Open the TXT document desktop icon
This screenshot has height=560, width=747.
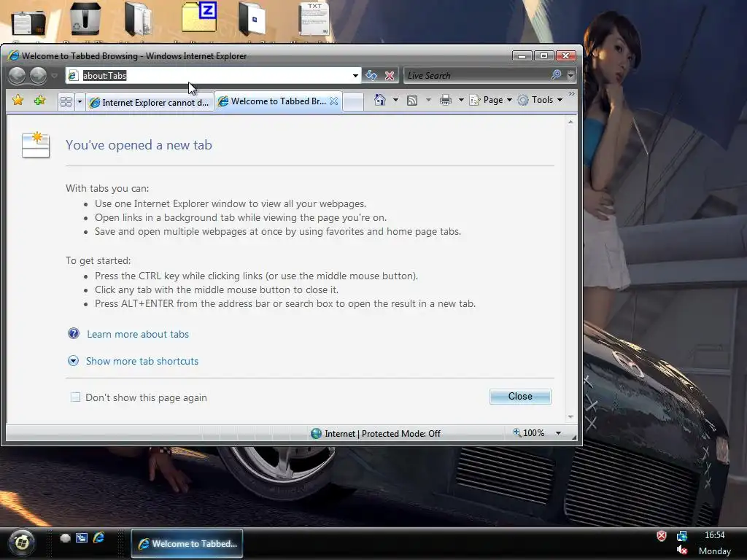(314, 19)
